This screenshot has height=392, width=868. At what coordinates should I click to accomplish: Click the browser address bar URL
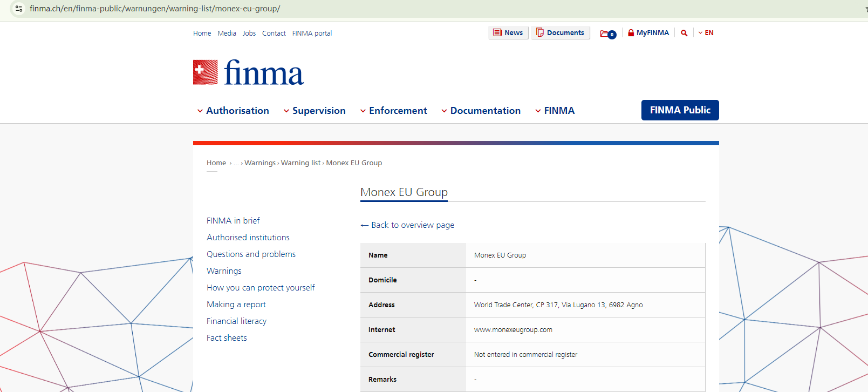[x=155, y=9]
